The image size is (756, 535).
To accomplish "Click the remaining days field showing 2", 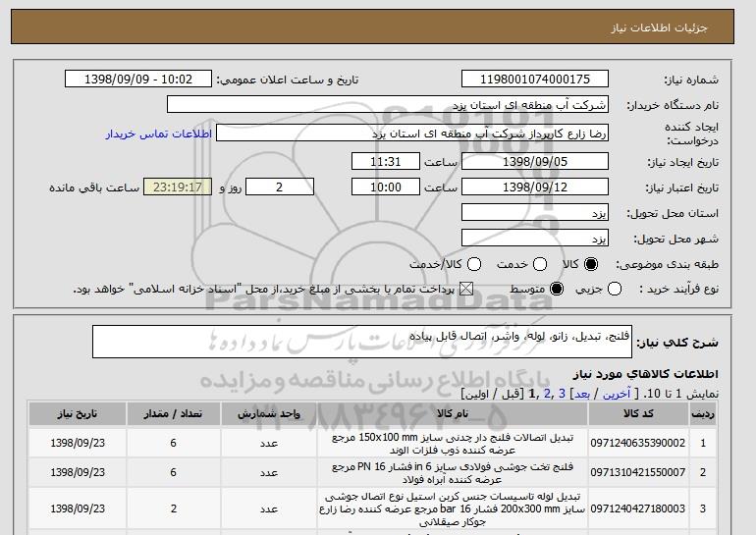I will tap(280, 187).
